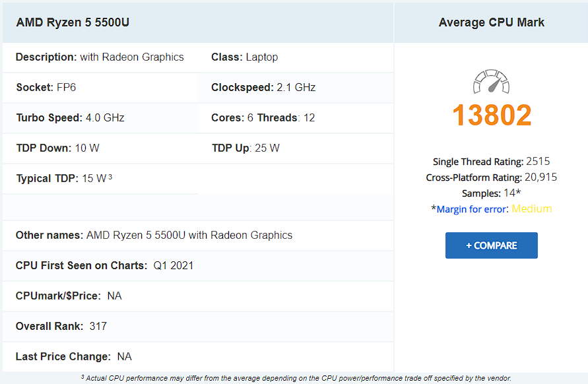This screenshot has width=588, height=384.
Task: Click the Other names row text
Action: point(154,235)
